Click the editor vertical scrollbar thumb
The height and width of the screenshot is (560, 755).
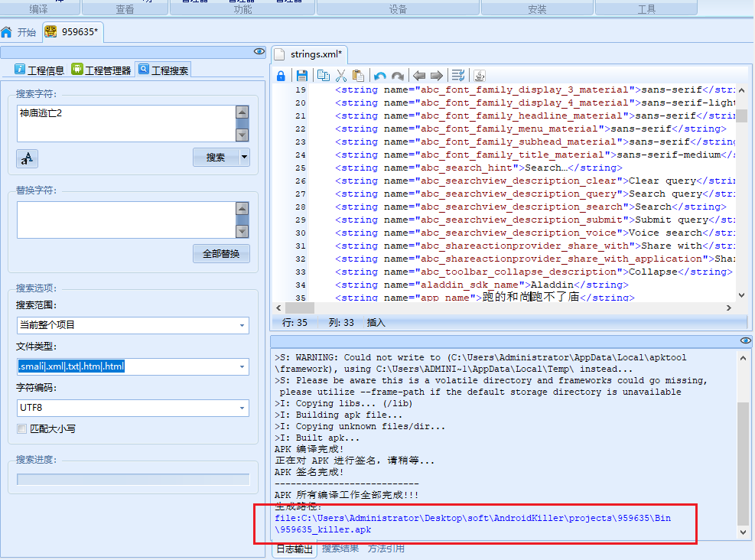742,116
